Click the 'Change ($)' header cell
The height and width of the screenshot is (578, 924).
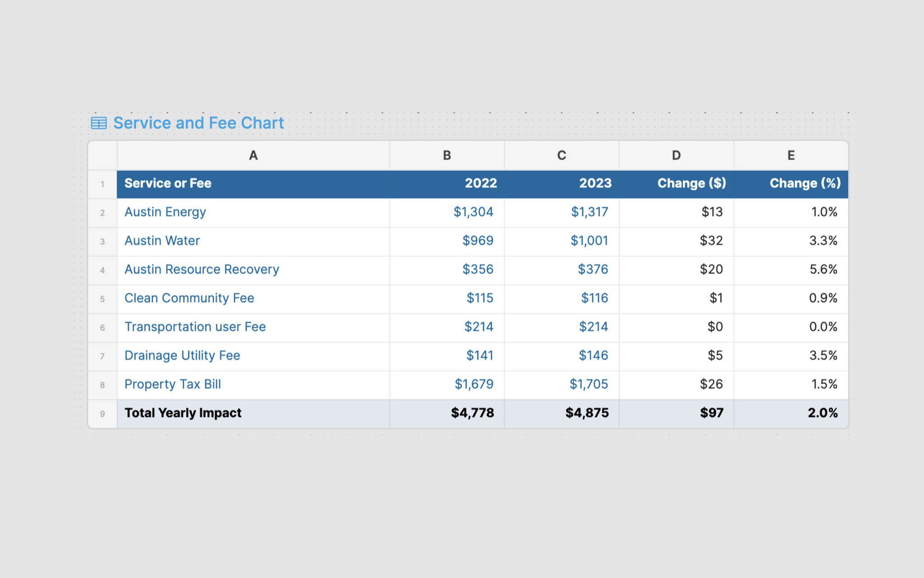(x=676, y=184)
